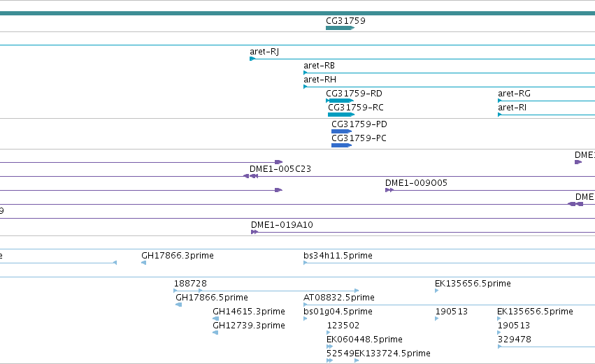Select the blue CG31759-PC protein bar
Viewport: 595px width, 364px height.
341,145
